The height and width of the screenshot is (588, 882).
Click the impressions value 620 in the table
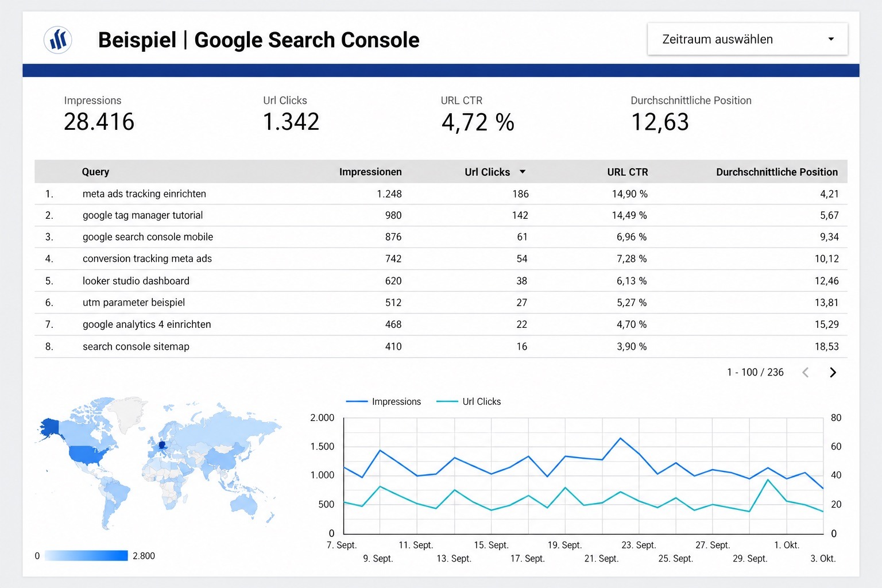[x=393, y=281]
